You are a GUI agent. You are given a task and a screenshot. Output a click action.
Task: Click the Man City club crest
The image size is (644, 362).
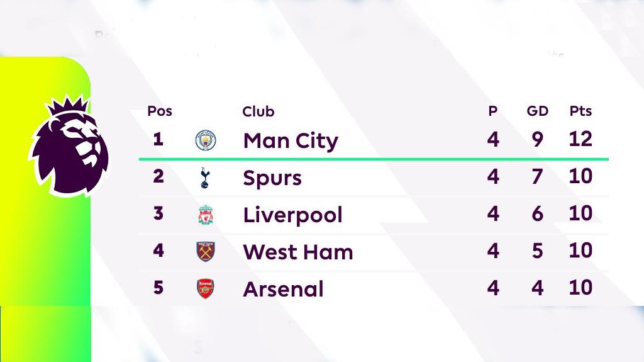tap(206, 140)
